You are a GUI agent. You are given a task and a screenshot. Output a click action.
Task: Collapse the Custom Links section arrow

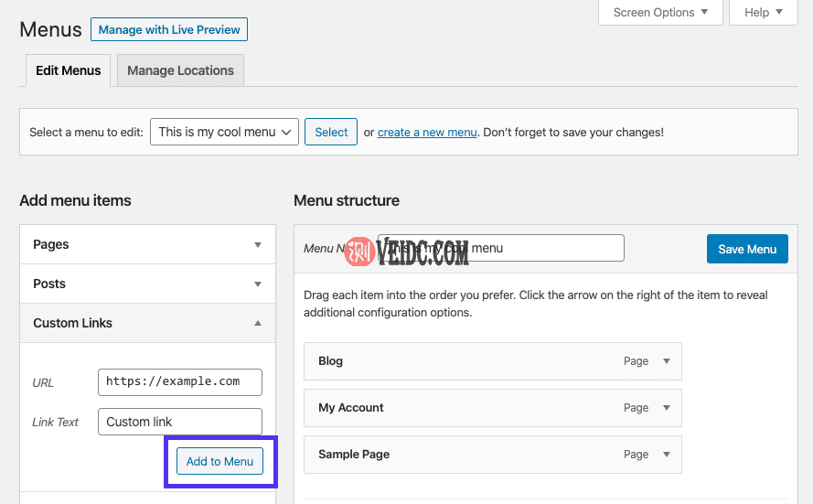click(258, 324)
